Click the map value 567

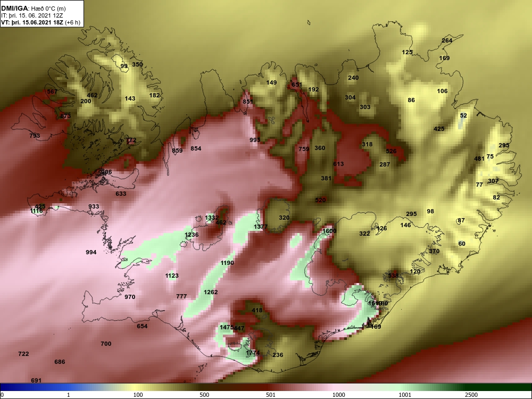(x=52, y=92)
